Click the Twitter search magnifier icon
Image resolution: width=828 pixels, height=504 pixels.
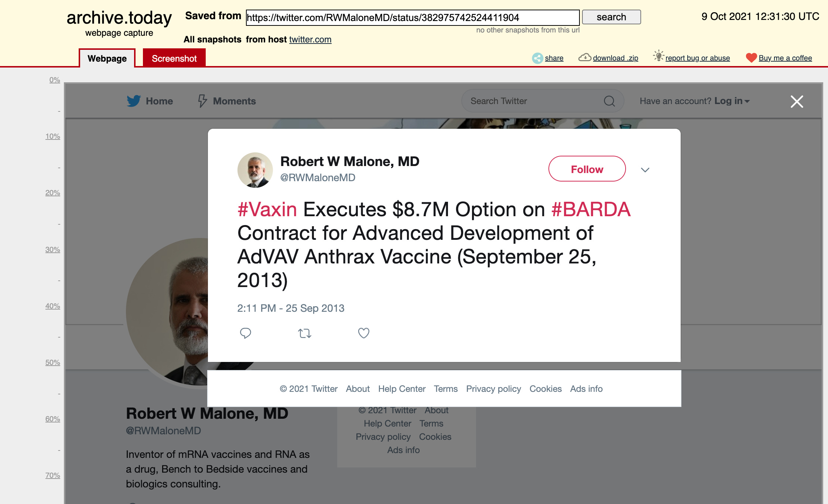[609, 101]
